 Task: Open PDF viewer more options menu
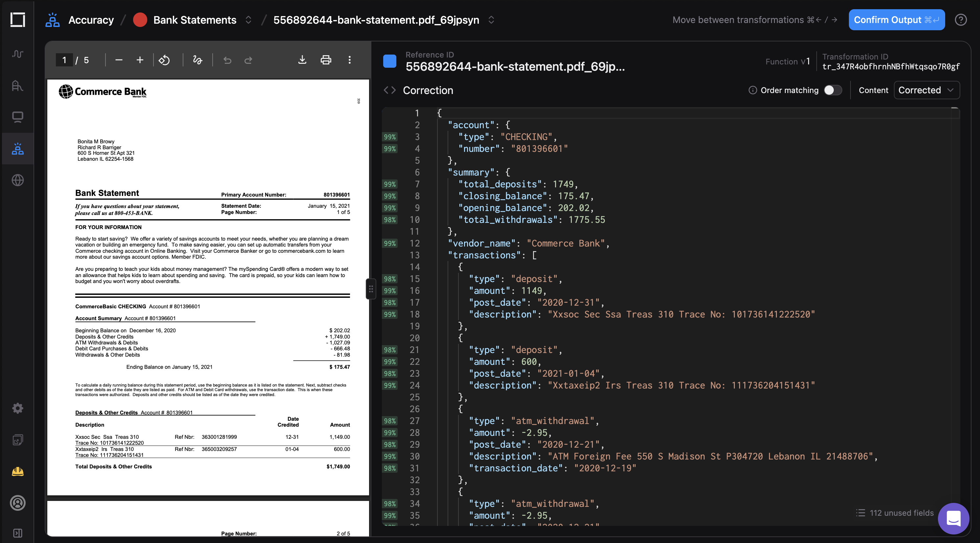[349, 60]
